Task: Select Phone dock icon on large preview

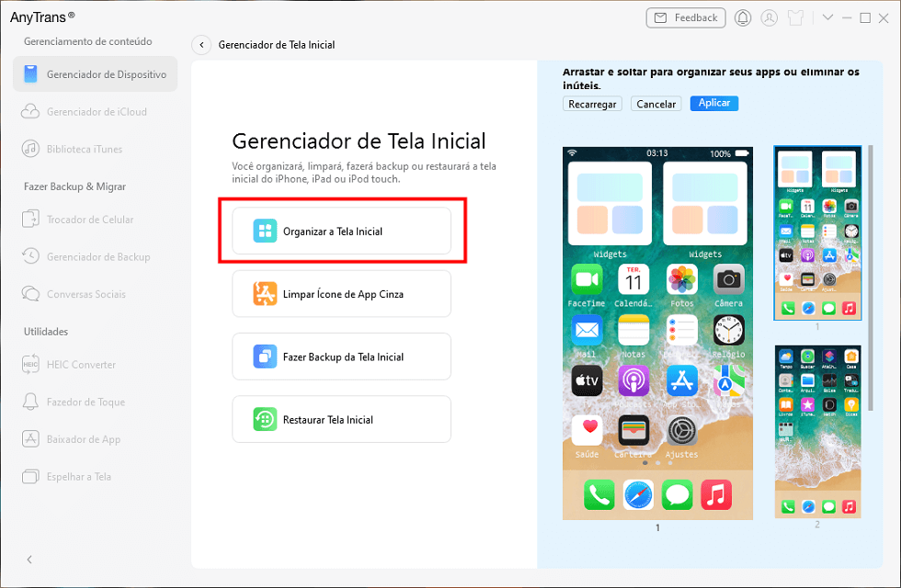Action: coord(599,494)
